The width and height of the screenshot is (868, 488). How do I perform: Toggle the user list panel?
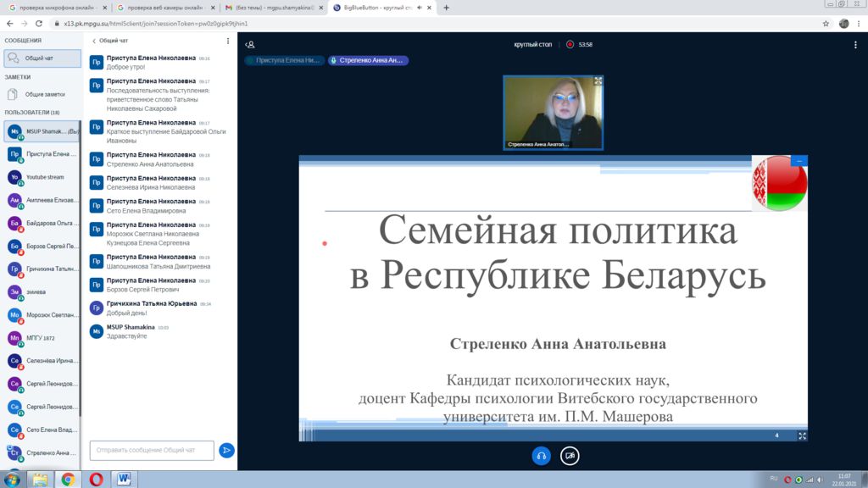pos(250,44)
